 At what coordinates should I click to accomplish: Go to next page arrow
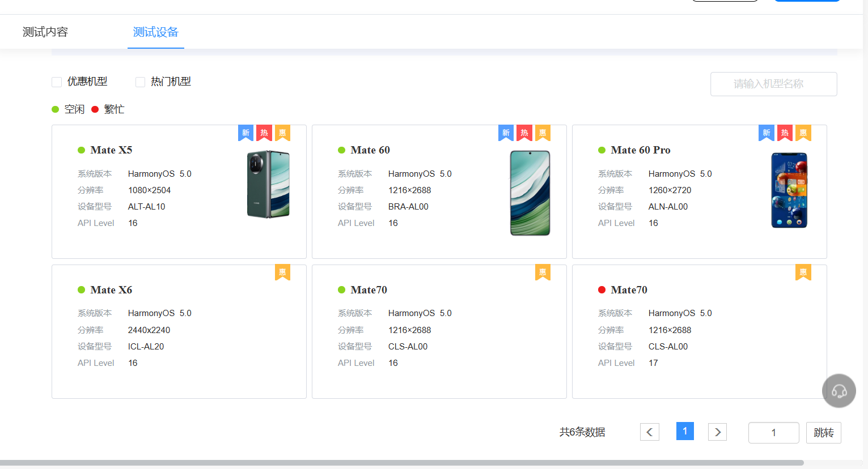[717, 432]
